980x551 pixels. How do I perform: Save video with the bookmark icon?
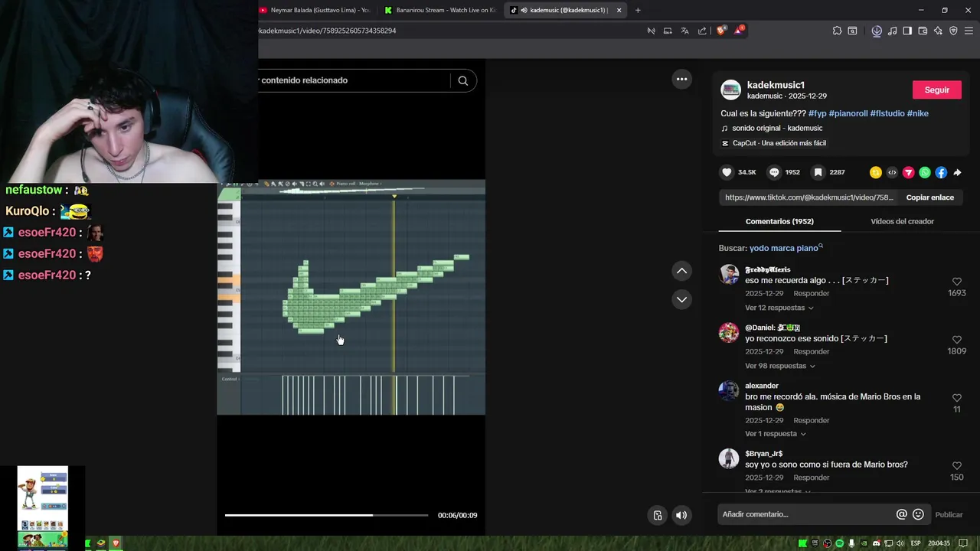818,172
